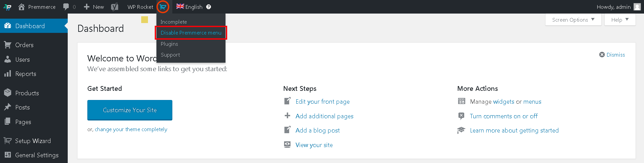Select Disable Premmerce menu
Viewport: 644px width, 163px height.
[191, 33]
